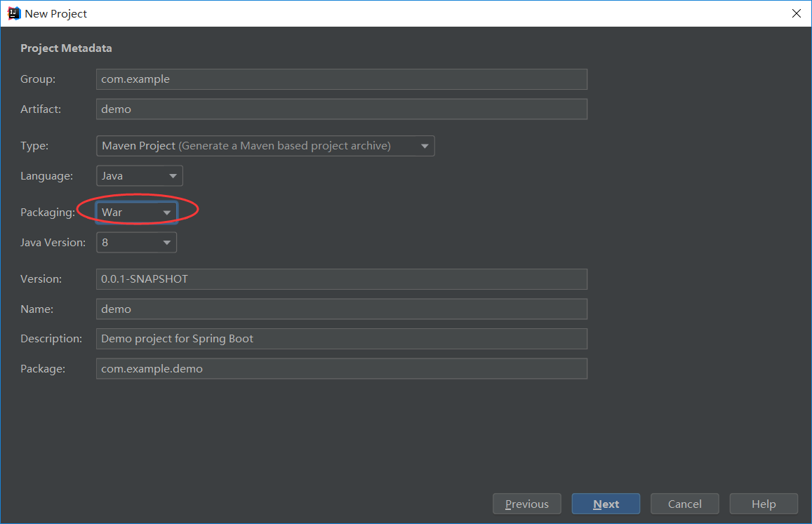Click the Language dropdown arrow
The image size is (812, 524).
pos(173,176)
